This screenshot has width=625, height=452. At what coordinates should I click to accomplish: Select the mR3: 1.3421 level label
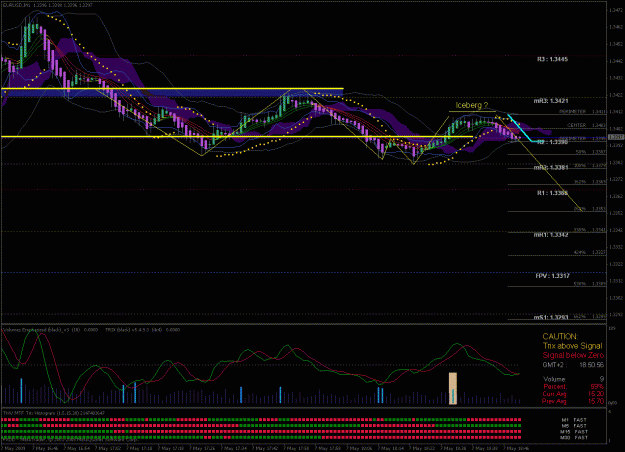pos(551,101)
